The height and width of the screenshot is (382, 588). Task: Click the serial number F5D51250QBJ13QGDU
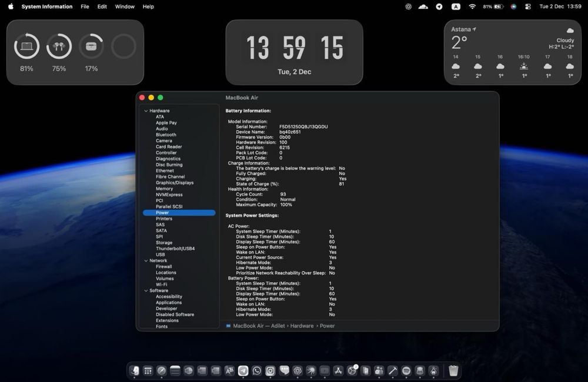point(303,127)
